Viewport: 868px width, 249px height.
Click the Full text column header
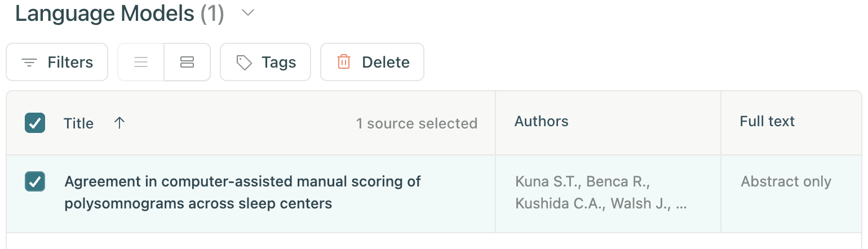[767, 121]
